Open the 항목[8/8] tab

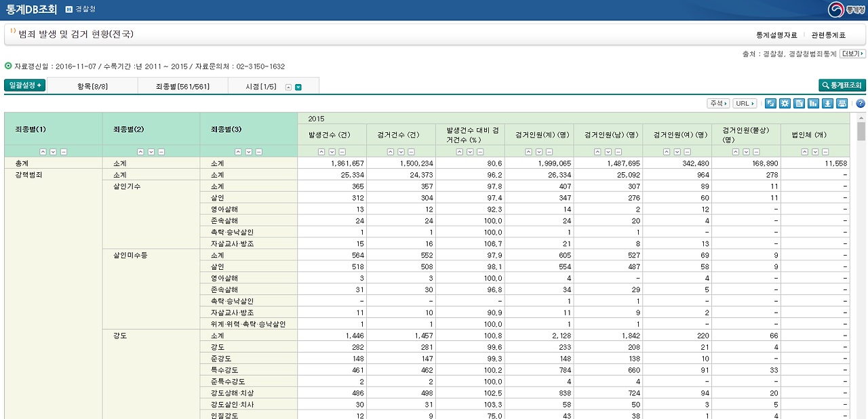point(93,86)
